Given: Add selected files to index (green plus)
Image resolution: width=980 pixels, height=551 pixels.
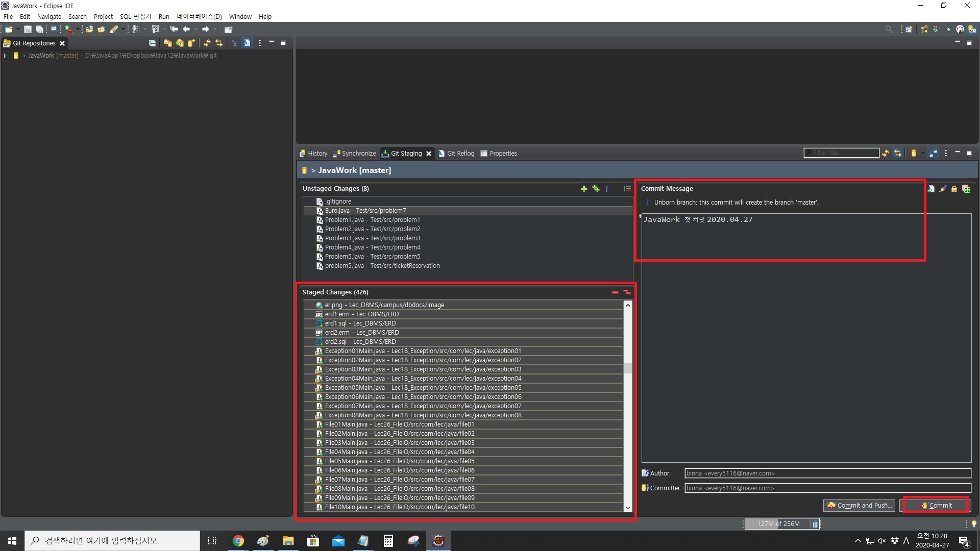Looking at the screenshot, I should [584, 189].
